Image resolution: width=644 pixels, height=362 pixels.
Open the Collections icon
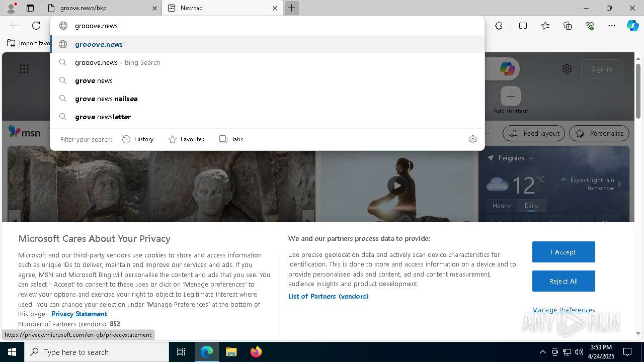point(568,26)
